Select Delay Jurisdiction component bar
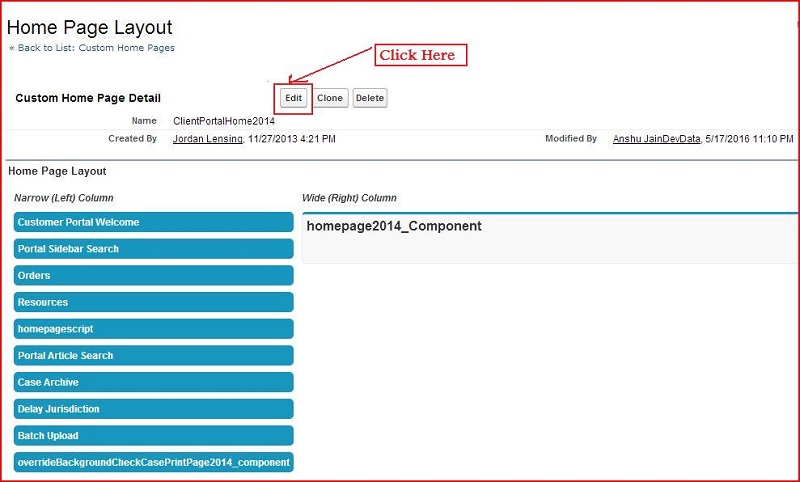Viewport: 800px width, 482px height. click(x=154, y=409)
